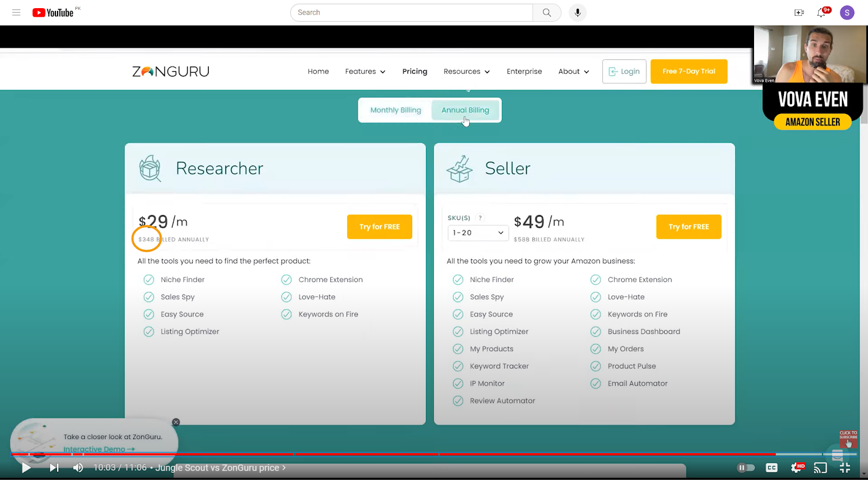Click the Seller plan heading
This screenshot has width=868, height=488.
coord(508,168)
